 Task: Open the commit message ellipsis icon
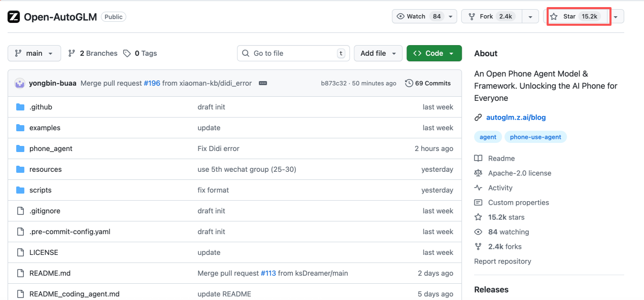(263, 83)
